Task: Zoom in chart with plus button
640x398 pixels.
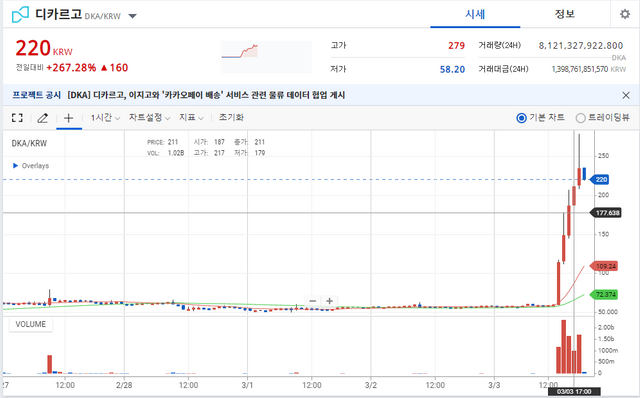Action: [329, 301]
